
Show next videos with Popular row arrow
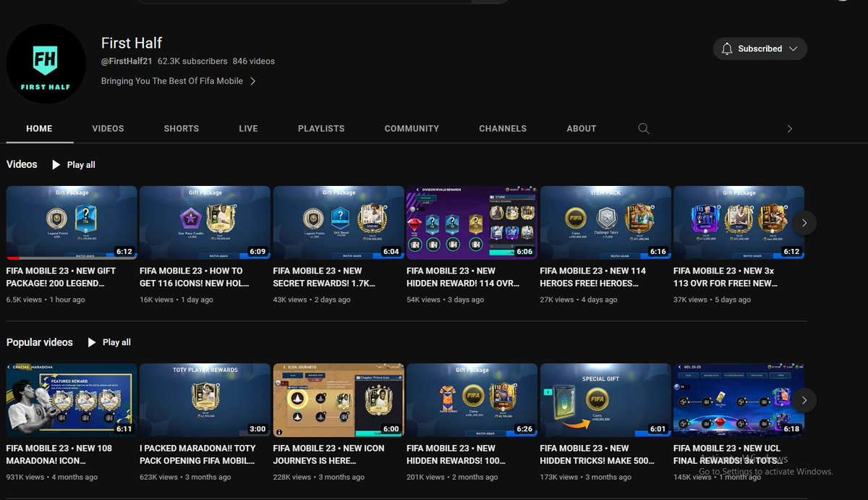[804, 400]
